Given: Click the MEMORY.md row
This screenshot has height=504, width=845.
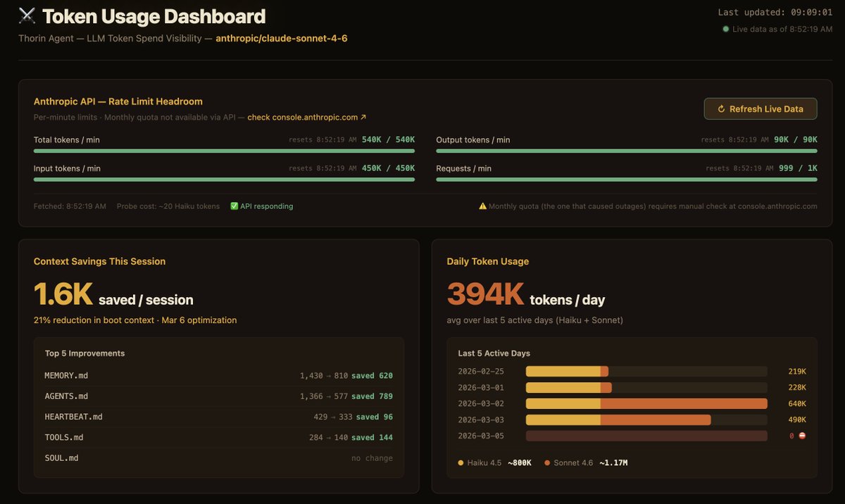Looking at the screenshot, I should pos(218,376).
